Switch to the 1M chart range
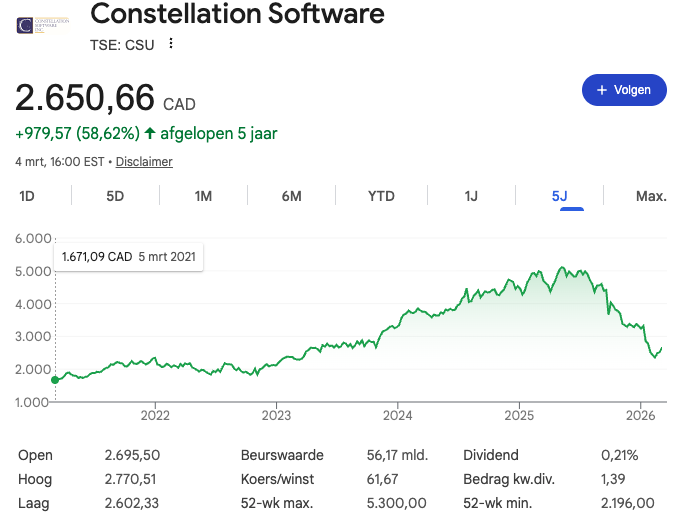 click(x=203, y=196)
